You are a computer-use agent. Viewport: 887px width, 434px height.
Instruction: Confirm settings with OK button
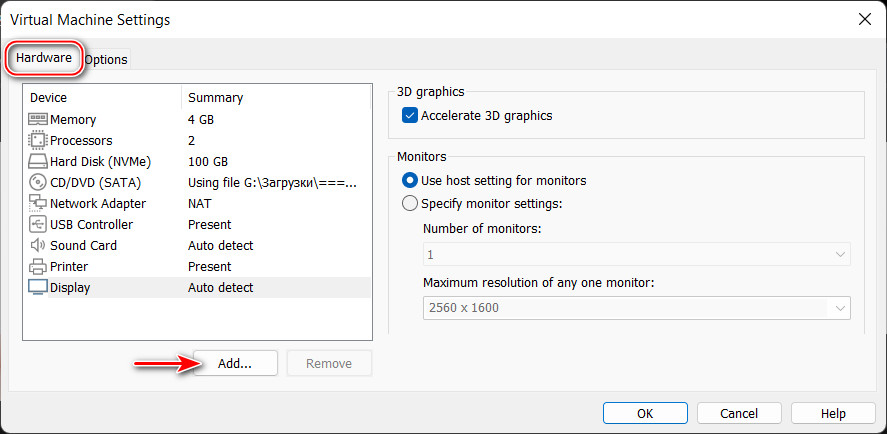(x=645, y=413)
